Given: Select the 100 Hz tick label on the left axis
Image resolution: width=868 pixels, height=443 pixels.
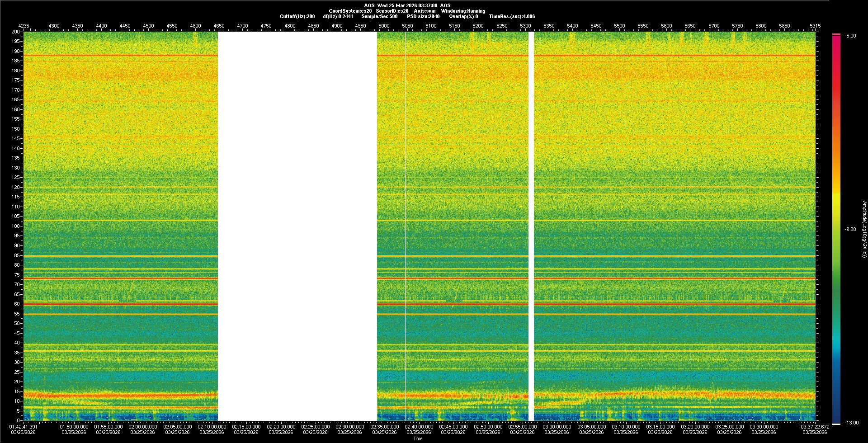Looking at the screenshot, I should tap(16, 226).
